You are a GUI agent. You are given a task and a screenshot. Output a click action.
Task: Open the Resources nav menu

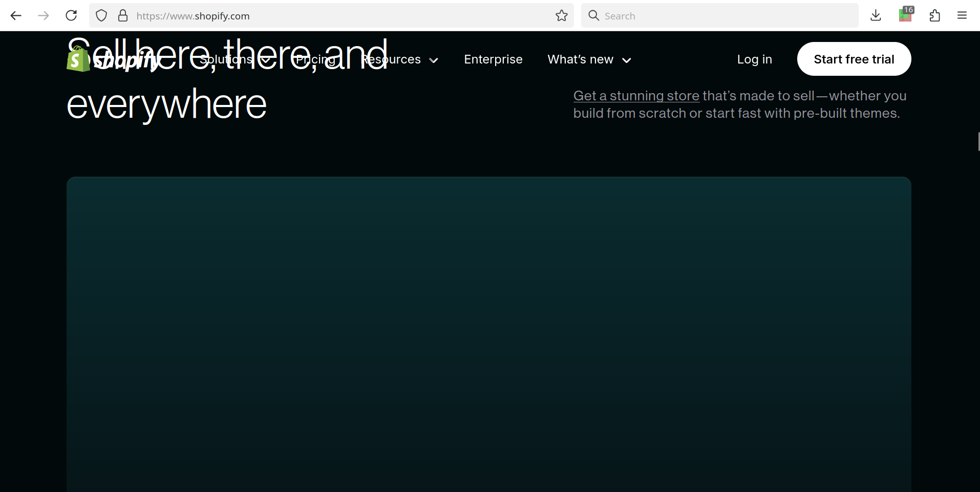[x=400, y=59]
